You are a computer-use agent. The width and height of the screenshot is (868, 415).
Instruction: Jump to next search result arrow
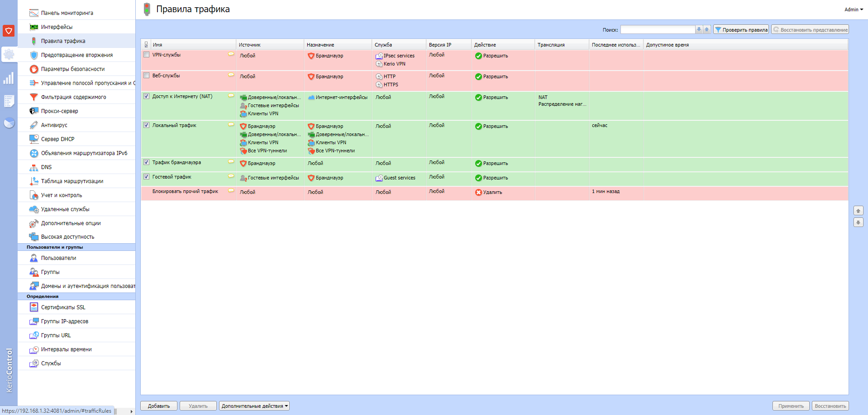click(x=699, y=30)
